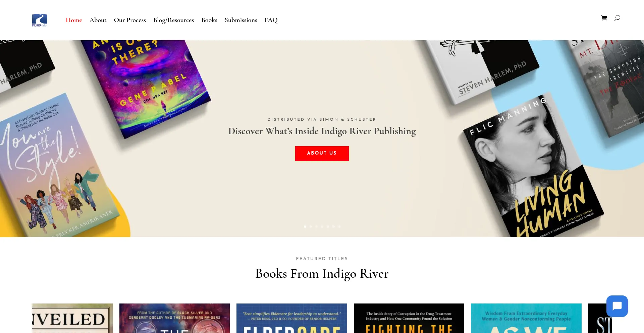Open the Our Process menu item

130,20
